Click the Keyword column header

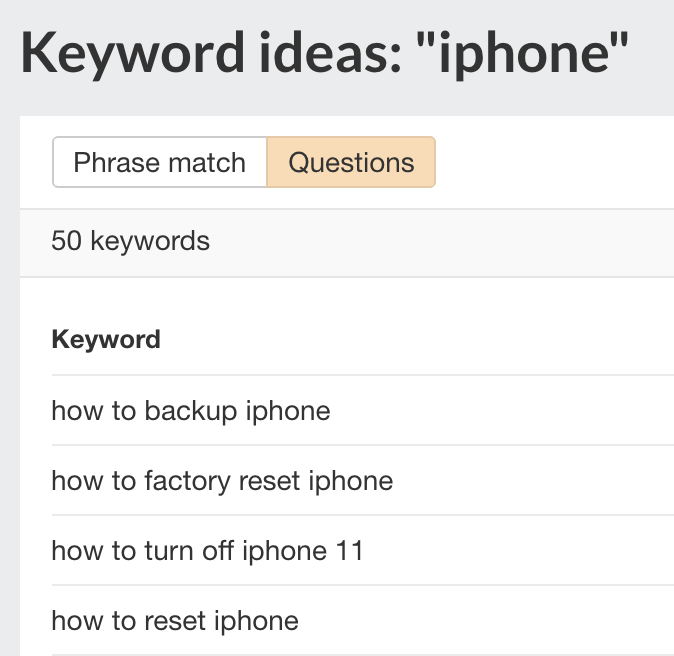(106, 340)
